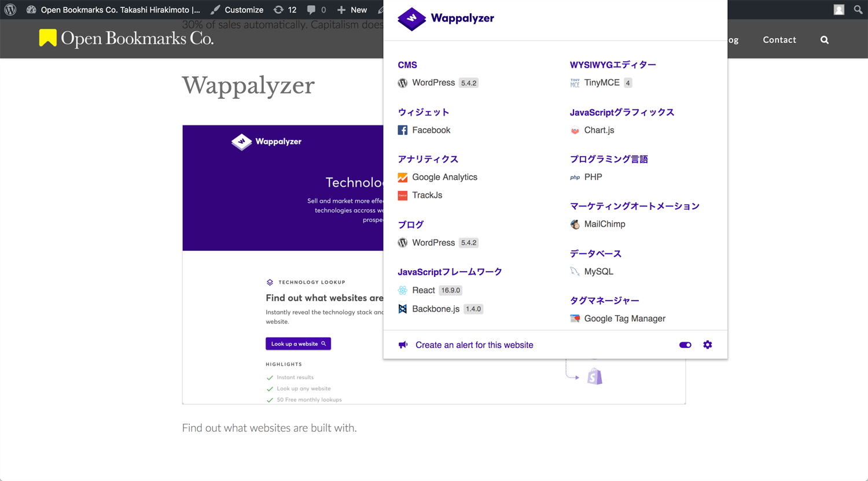
Task: Click the Google Analytics icon
Action: coord(403,177)
